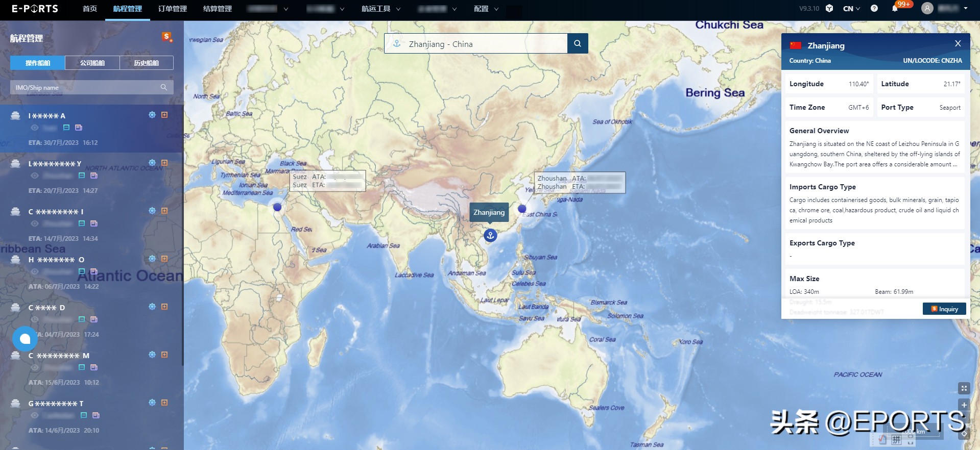Open the CN language dropdown
The image size is (980, 450).
point(851,9)
